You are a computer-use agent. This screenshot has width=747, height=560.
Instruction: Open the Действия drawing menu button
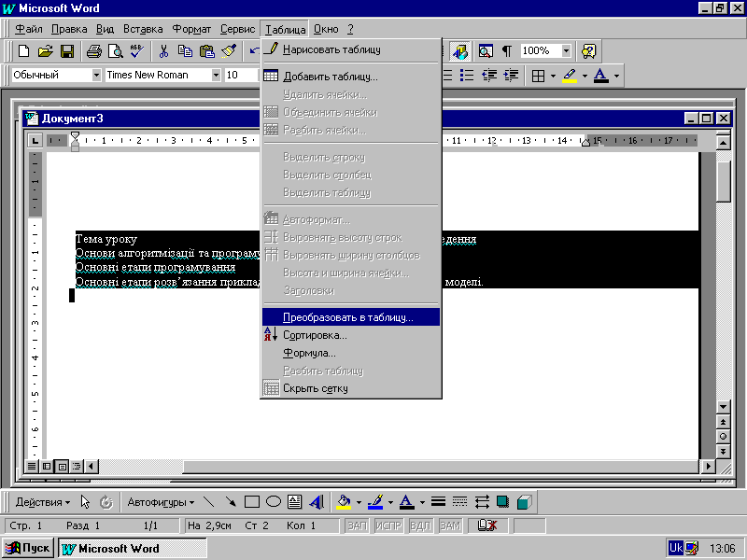point(43,502)
